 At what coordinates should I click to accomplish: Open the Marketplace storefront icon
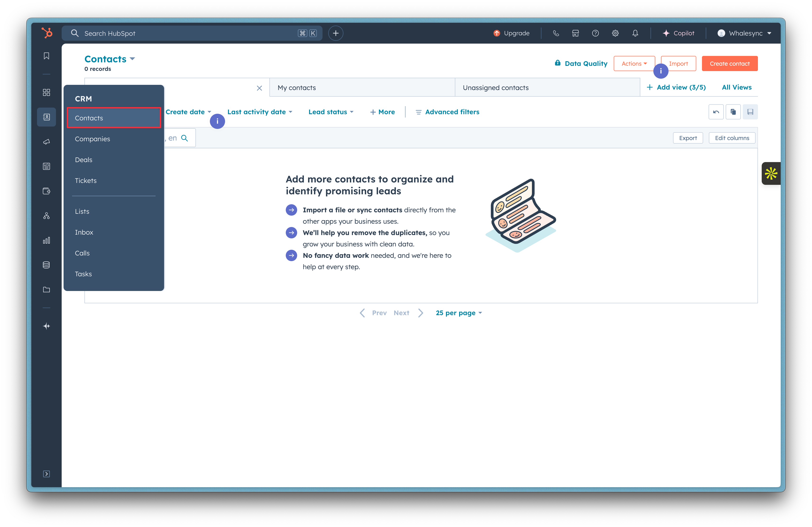point(576,33)
